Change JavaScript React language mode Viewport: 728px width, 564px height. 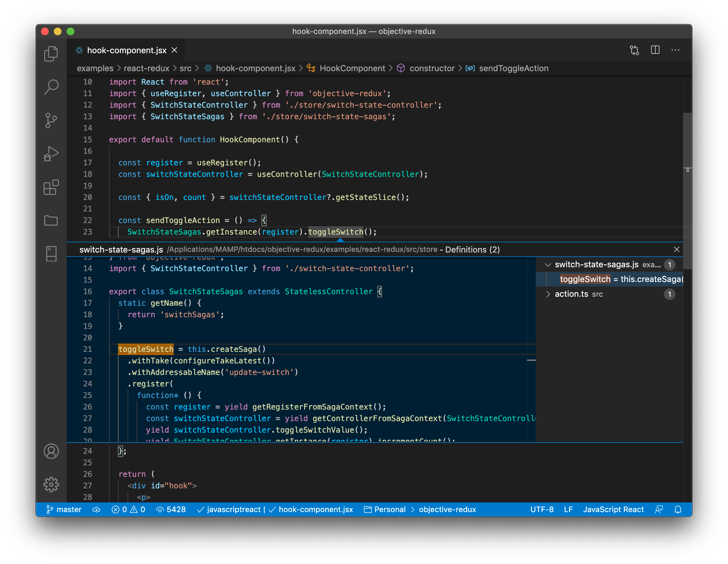pos(613,509)
